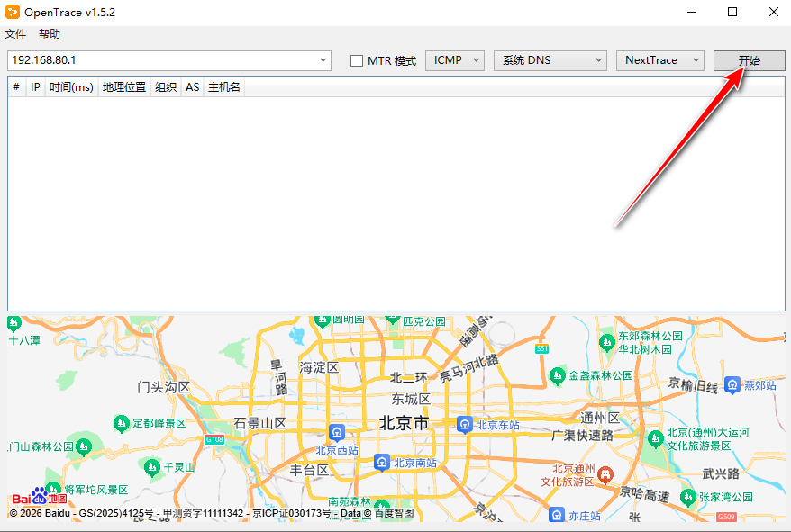The image size is (791, 532).
Task: Click the 百度智图 data attribution text
Action: pos(394,513)
